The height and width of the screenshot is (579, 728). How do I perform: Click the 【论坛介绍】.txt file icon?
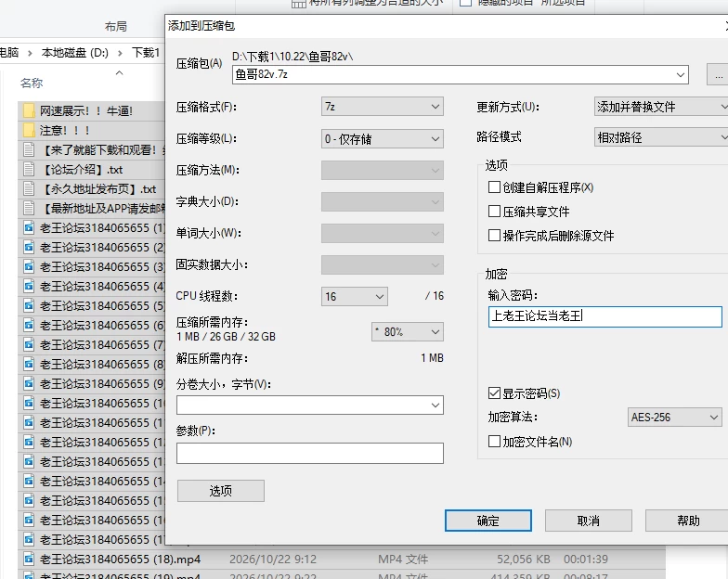[x=29, y=169]
